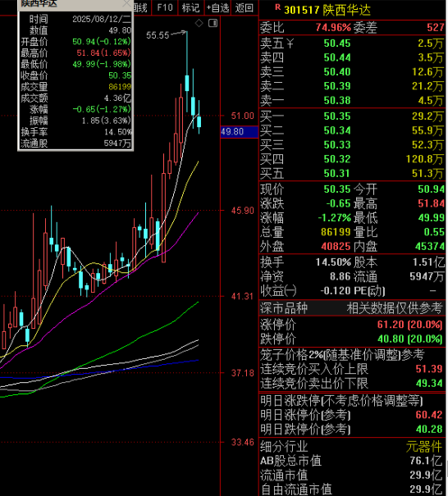
Task: Click the 总量 value 86199 in quote panel
Action: (336, 232)
